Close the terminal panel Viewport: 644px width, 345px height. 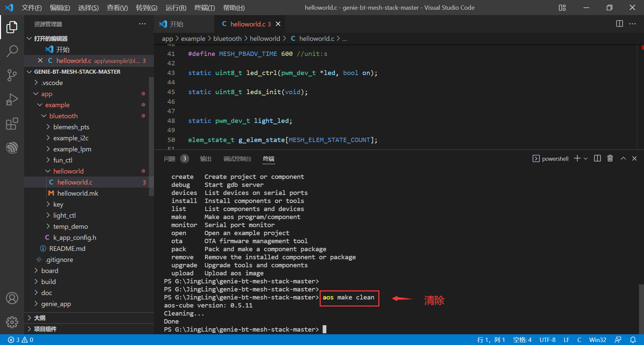[634, 158]
